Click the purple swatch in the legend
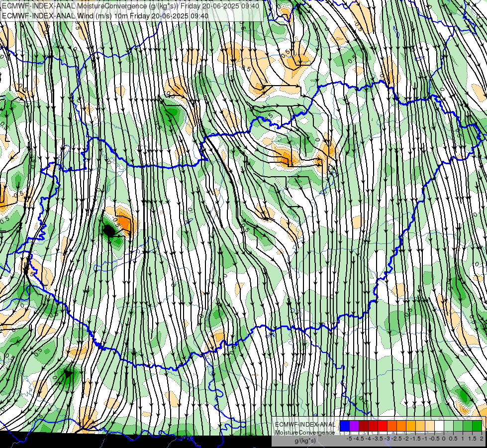Image resolution: width=487 pixels, height=448 pixels. (x=354, y=426)
